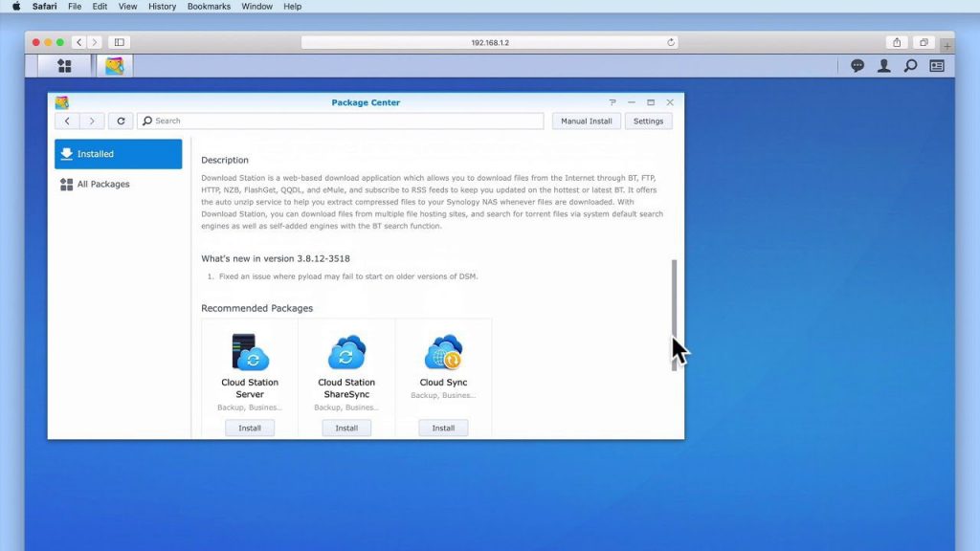The width and height of the screenshot is (980, 551).
Task: Click the Cloud Station ShareSync name text
Action: [346, 388]
